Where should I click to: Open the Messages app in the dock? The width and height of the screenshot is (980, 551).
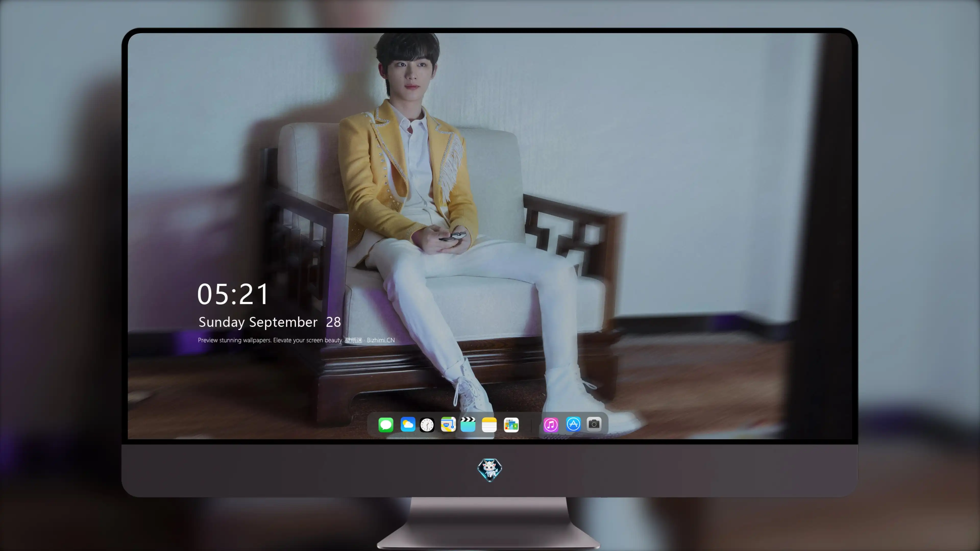coord(386,424)
